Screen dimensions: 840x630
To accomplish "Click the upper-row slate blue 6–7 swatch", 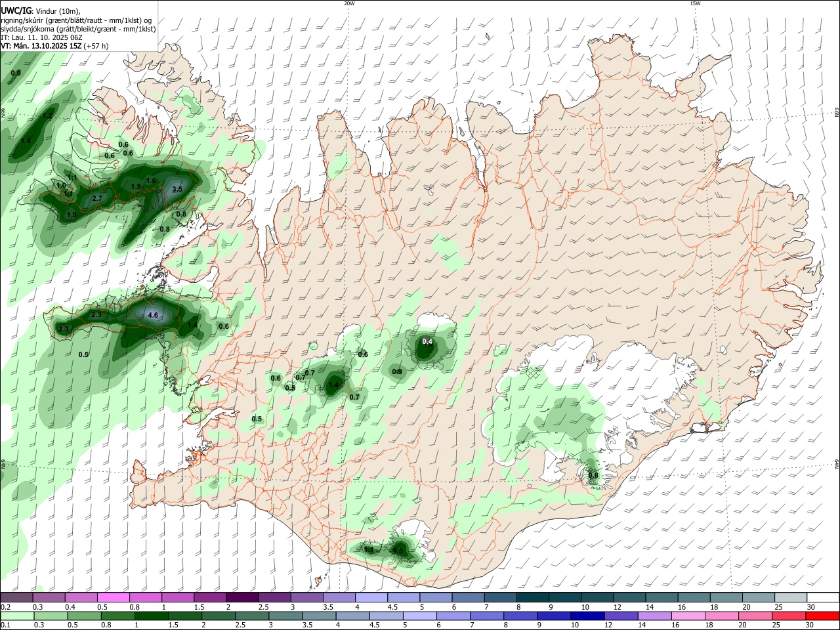I will (x=468, y=597).
